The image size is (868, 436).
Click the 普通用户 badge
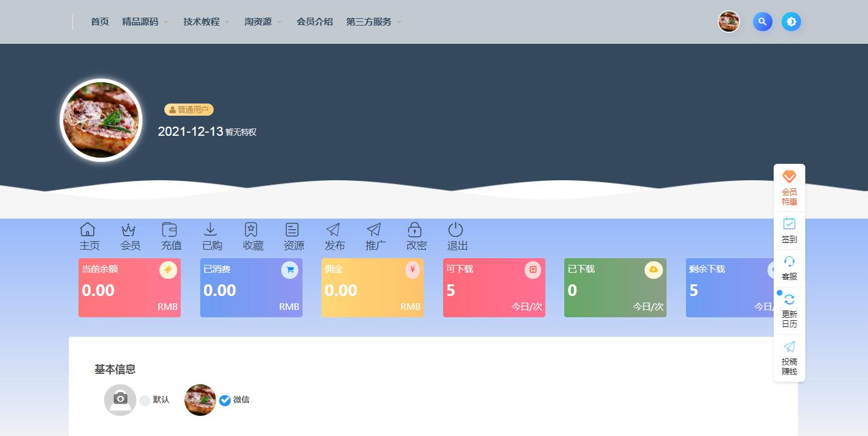[189, 110]
